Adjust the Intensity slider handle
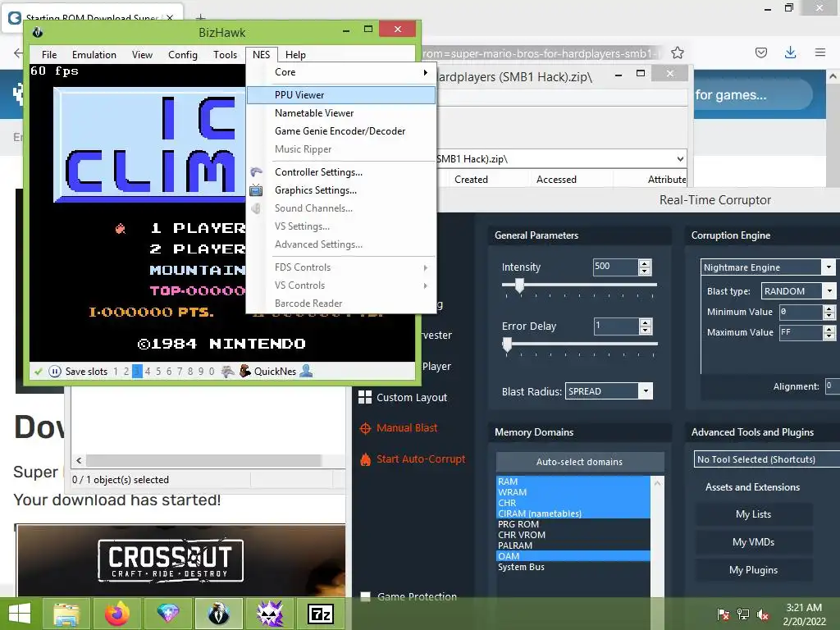 [x=519, y=285]
